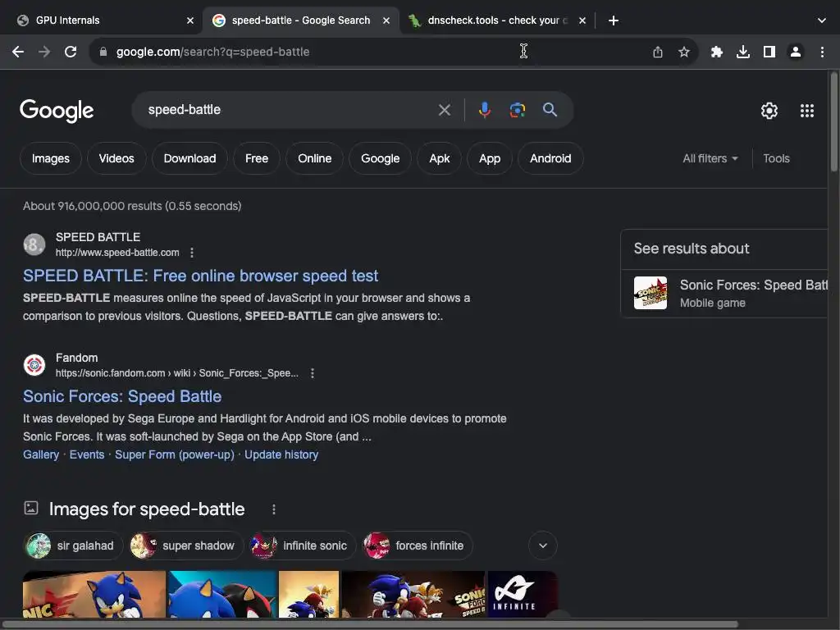Open options for speed-battle.com result
Screen dimensions: 840x630
coord(192,253)
